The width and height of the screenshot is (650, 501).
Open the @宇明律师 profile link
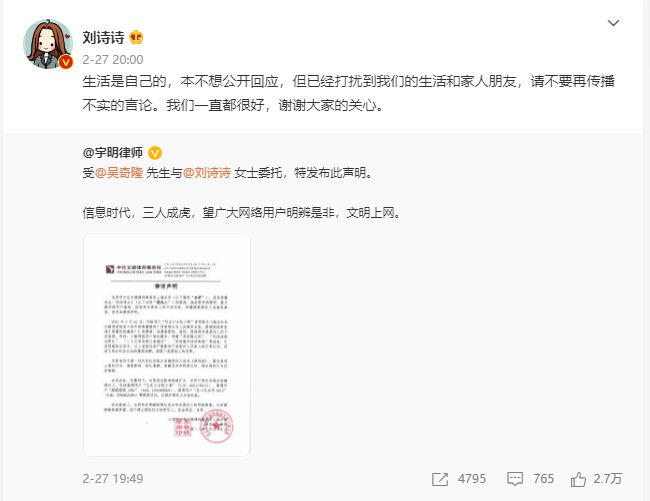click(x=113, y=153)
